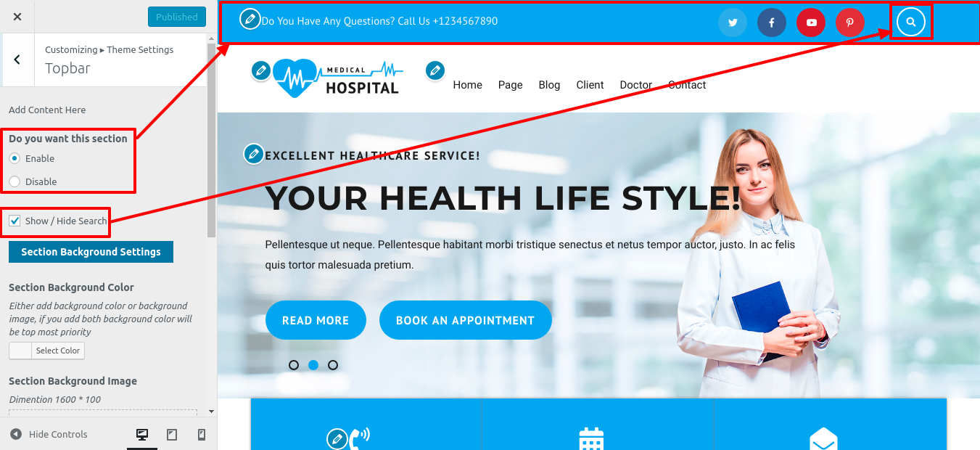The width and height of the screenshot is (980, 450).
Task: Open the Doctor menu item
Action: tap(636, 85)
